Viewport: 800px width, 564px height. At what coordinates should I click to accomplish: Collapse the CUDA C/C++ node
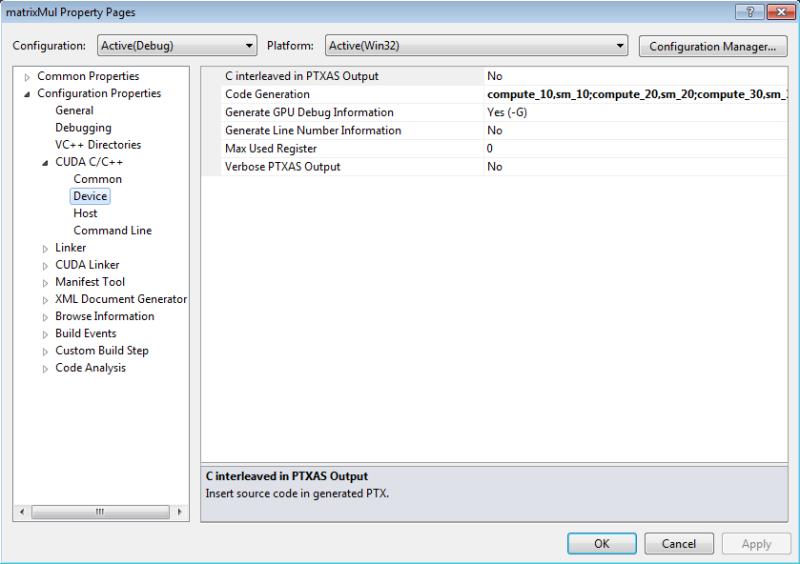pos(45,163)
